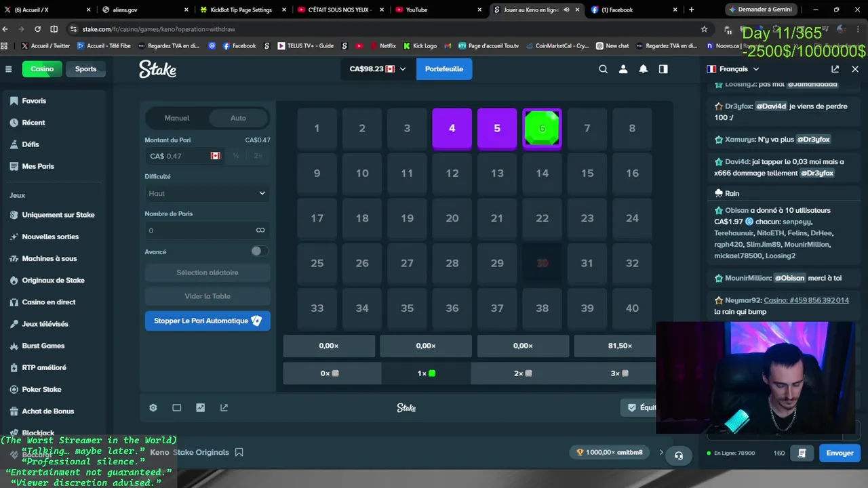Click the Portefeuille button
Viewport: 868px width, 488px height.
click(x=444, y=69)
